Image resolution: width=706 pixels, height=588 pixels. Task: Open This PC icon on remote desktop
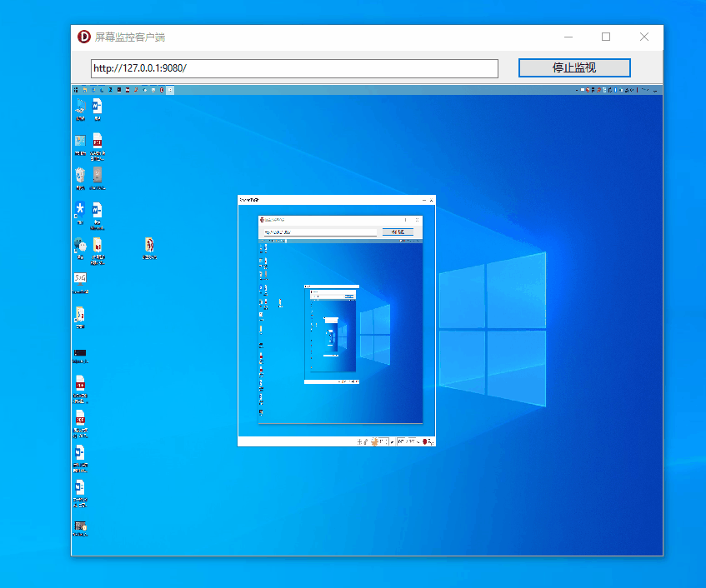[80, 107]
